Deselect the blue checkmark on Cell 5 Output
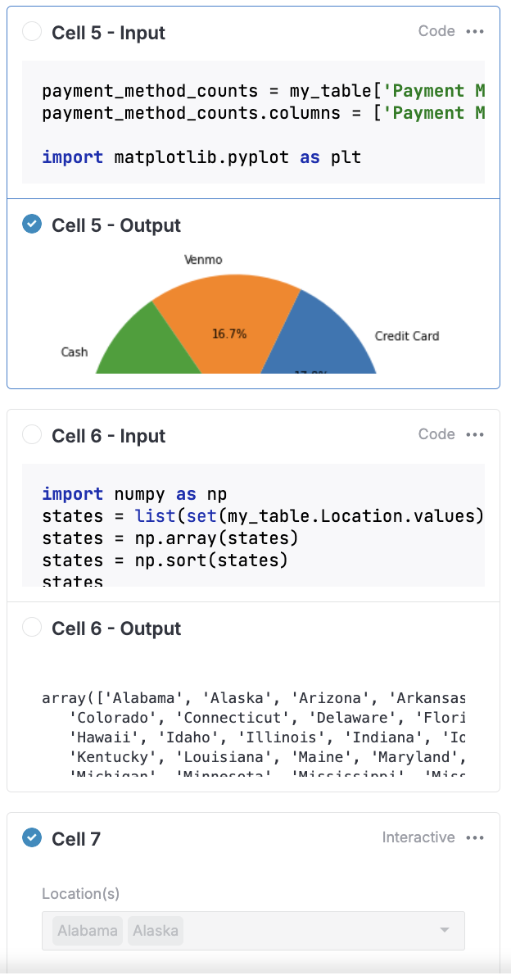The image size is (511, 980). (31, 224)
